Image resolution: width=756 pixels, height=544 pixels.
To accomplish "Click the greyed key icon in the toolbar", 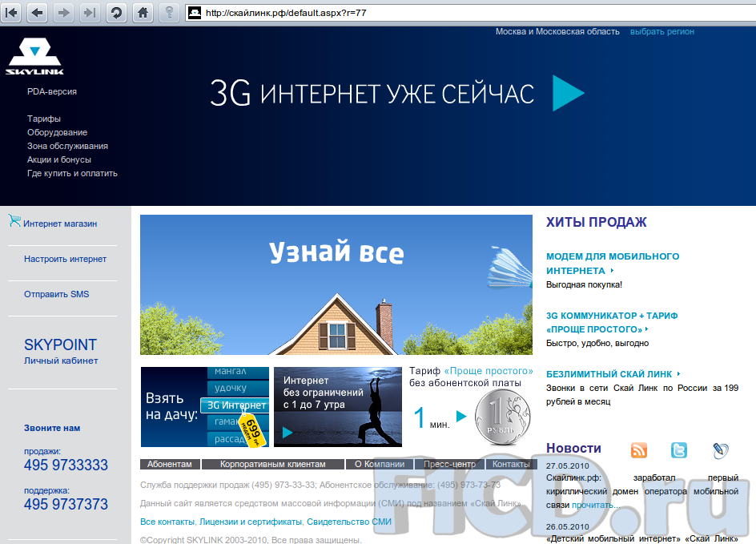I will pos(169,13).
